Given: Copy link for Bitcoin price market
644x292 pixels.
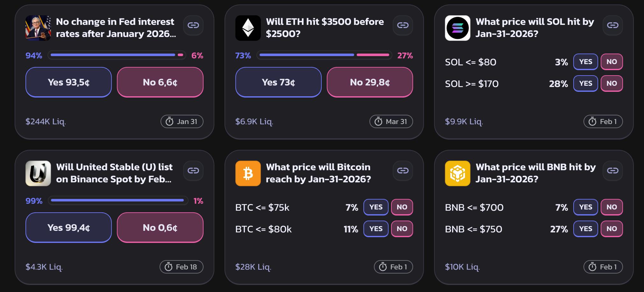Looking at the screenshot, I should click(x=403, y=171).
